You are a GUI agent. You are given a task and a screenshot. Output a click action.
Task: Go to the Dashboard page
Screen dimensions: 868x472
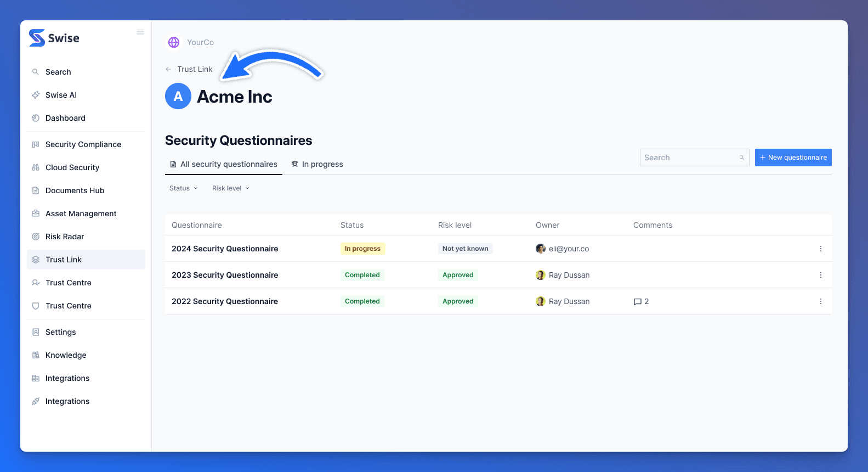click(x=86, y=118)
